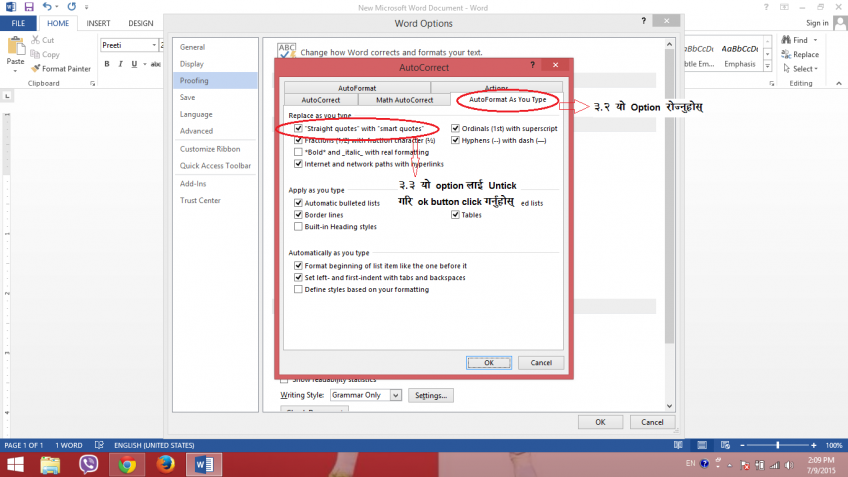Screen dimensions: 848x477
Task: Click proofing status icon in the status bar
Action: coord(99,445)
